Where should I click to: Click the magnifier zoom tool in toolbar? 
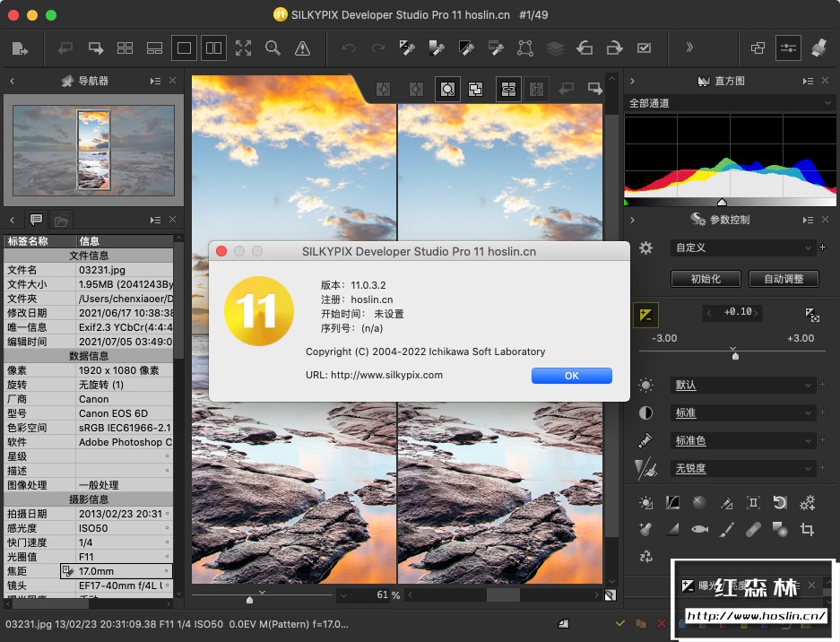click(273, 48)
